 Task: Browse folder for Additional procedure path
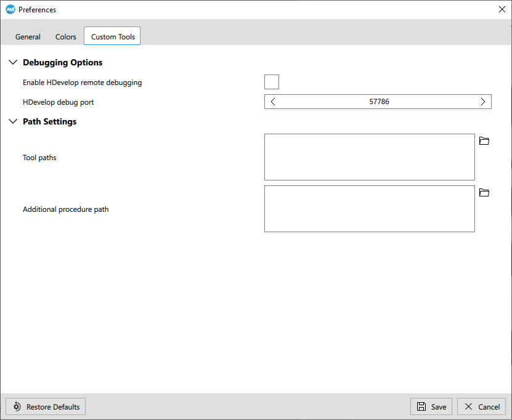[x=484, y=193]
